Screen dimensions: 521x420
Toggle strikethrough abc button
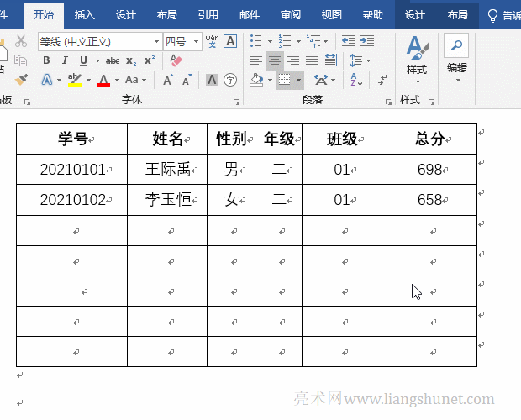coord(113,60)
